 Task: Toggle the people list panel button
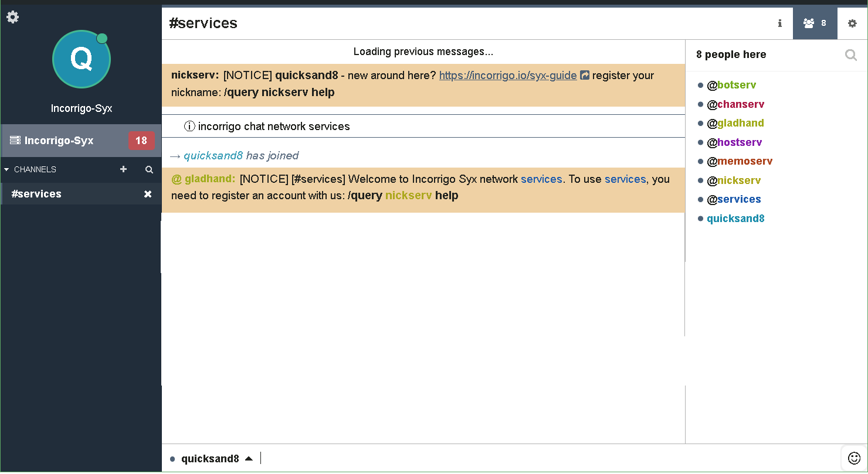point(815,23)
